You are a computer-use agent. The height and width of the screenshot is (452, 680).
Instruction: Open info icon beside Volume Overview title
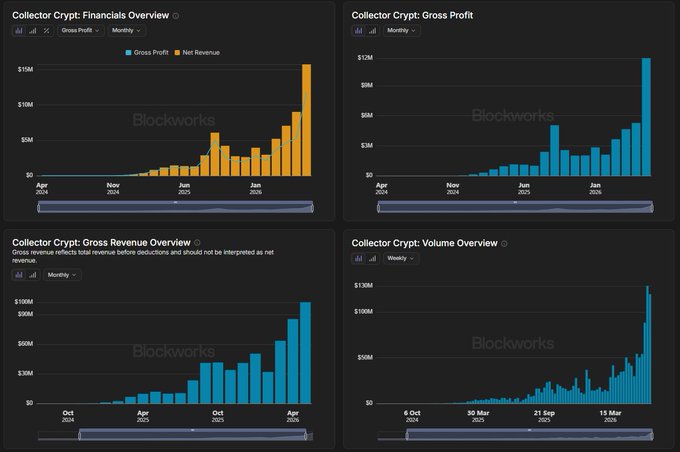(504, 244)
